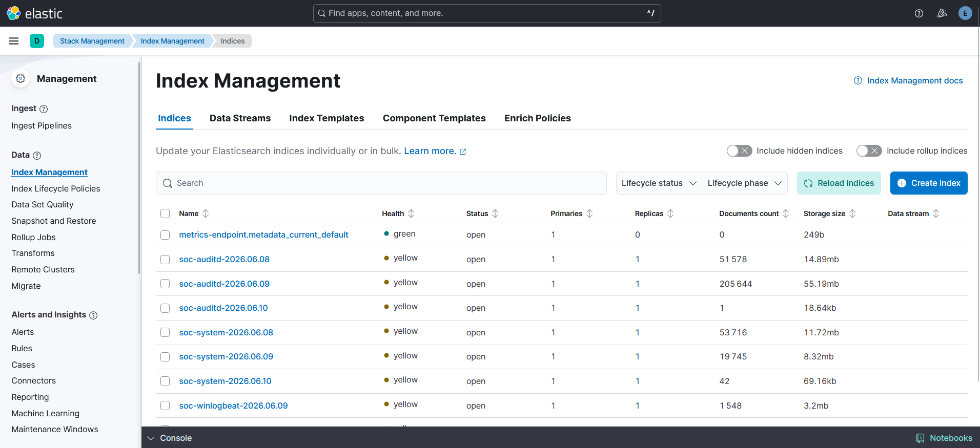Sort the table by Status
This screenshot has width=980, height=448.
482,214
